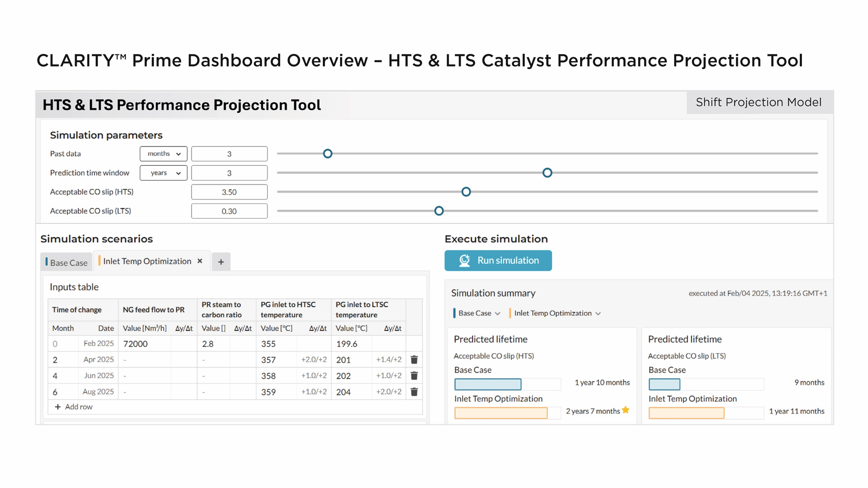
Task: Click the 1 year 11 months result
Action: (x=797, y=411)
